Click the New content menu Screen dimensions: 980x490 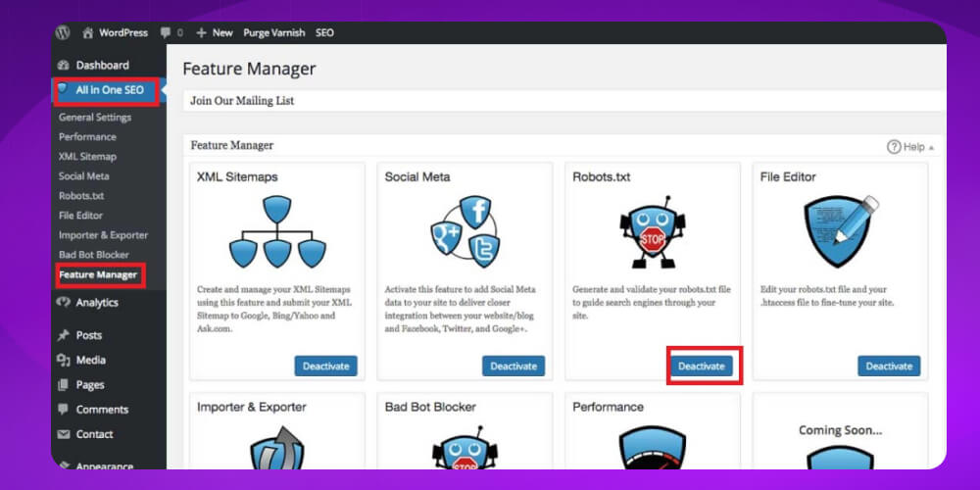[215, 33]
